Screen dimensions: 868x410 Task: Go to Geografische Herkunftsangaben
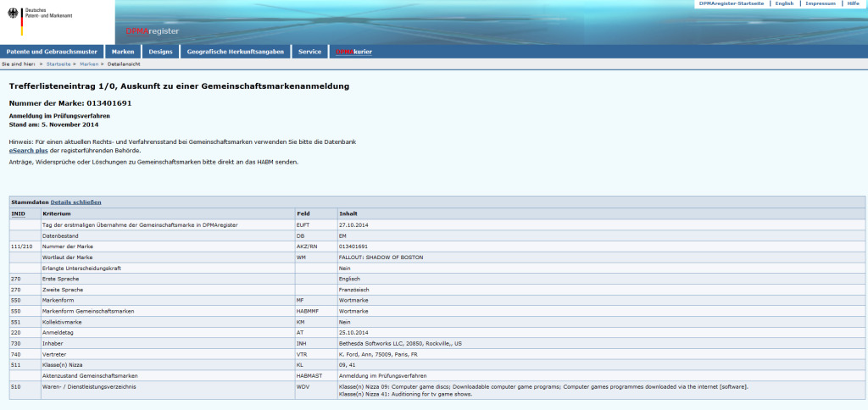[x=236, y=52]
